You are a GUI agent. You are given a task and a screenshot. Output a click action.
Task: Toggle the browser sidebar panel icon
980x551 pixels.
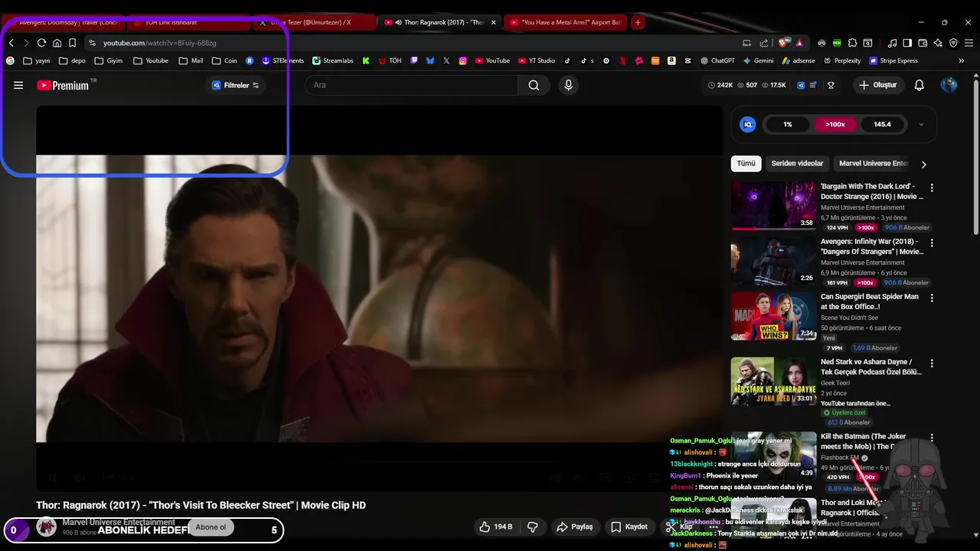click(x=907, y=43)
